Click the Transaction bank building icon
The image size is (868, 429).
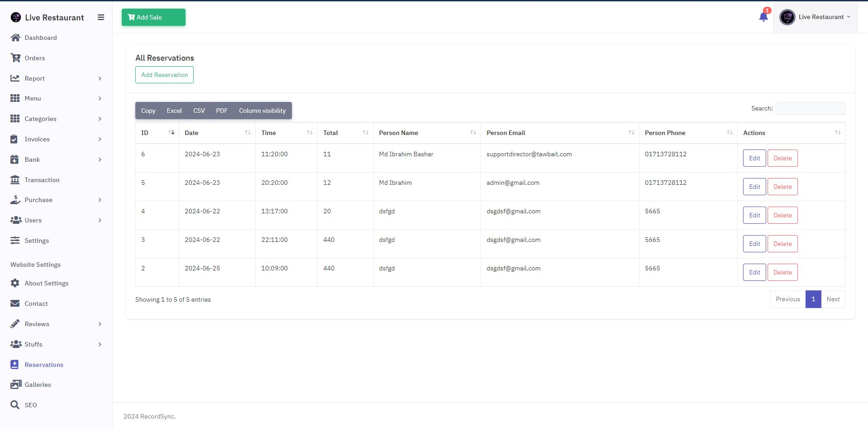coord(15,180)
